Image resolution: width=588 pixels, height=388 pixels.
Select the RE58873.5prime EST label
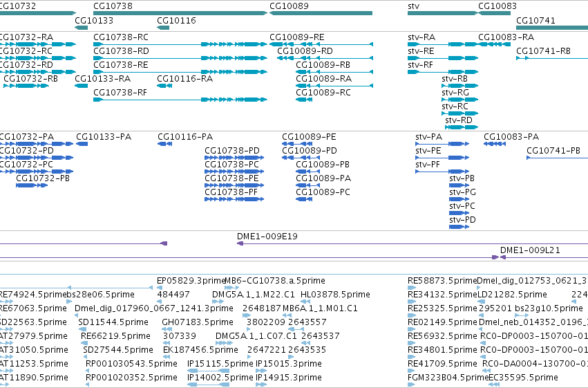pyautogui.click(x=442, y=281)
